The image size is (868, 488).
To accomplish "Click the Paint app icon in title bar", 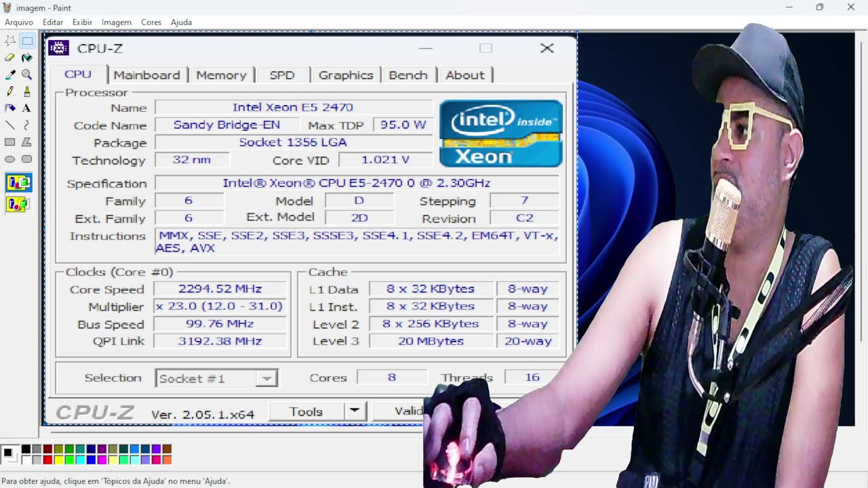I will point(7,7).
